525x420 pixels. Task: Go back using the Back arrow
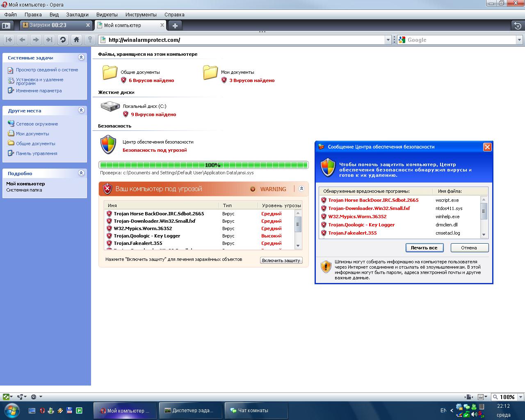click(x=22, y=40)
